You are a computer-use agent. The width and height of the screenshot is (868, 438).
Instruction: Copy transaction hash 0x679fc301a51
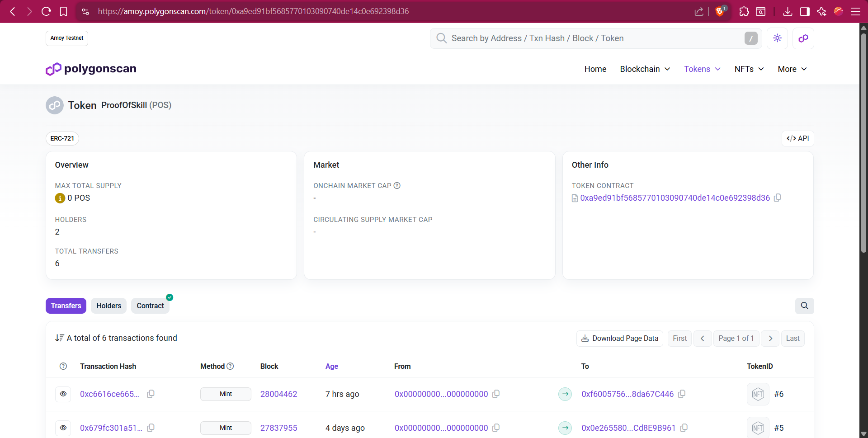tap(151, 428)
